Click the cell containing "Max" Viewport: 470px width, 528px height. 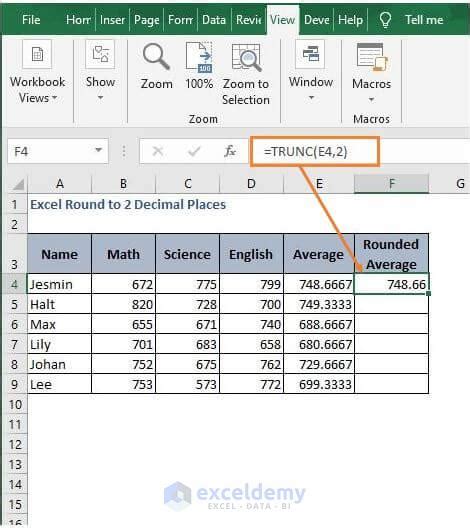click(x=60, y=324)
